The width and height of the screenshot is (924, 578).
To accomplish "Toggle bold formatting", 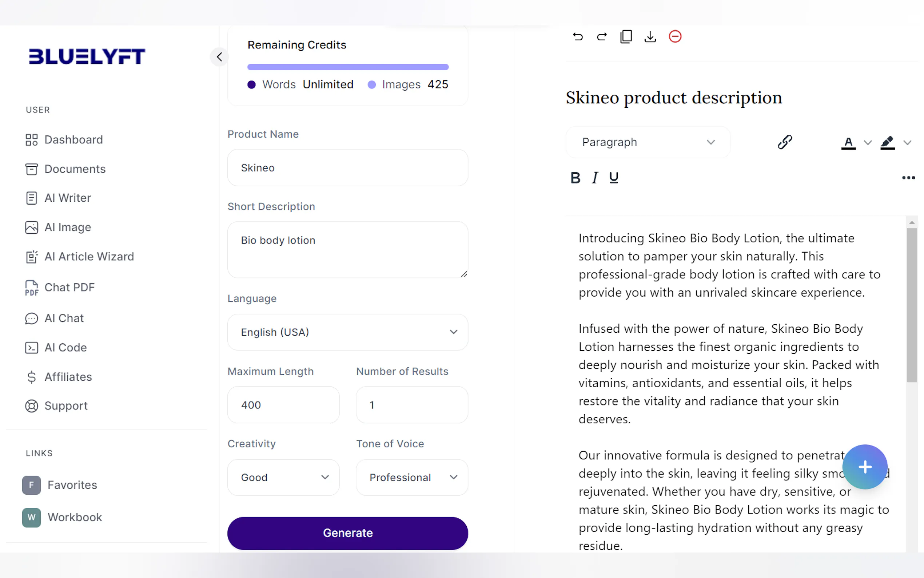I will coord(575,178).
